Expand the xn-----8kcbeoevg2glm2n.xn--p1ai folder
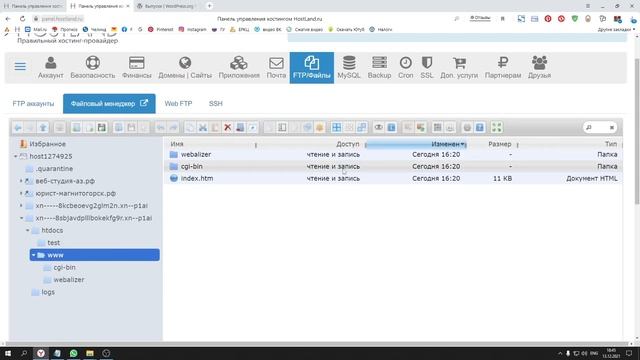640x360 pixels. 21,206
